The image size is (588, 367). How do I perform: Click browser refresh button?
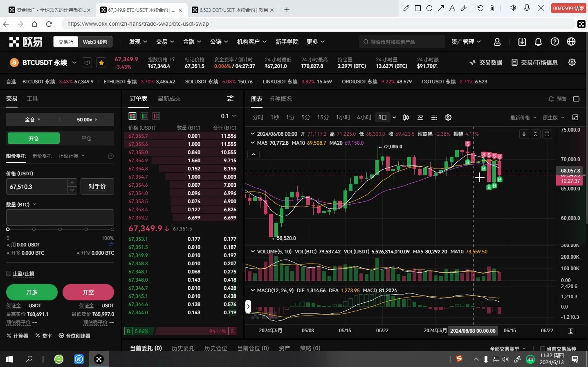point(49,24)
